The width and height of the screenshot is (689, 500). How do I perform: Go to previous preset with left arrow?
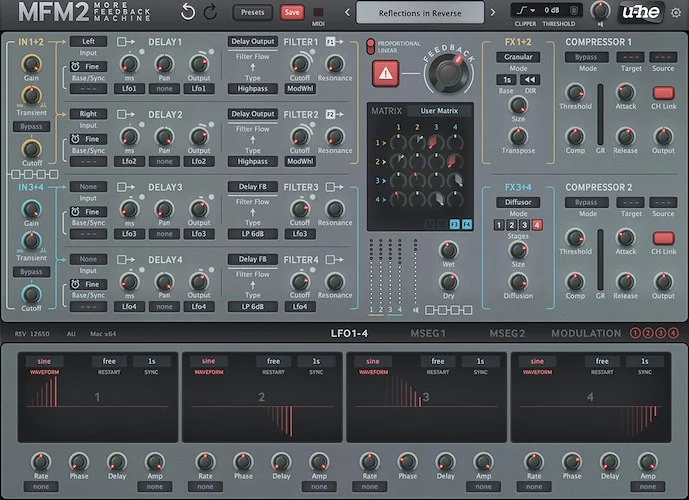click(x=347, y=12)
